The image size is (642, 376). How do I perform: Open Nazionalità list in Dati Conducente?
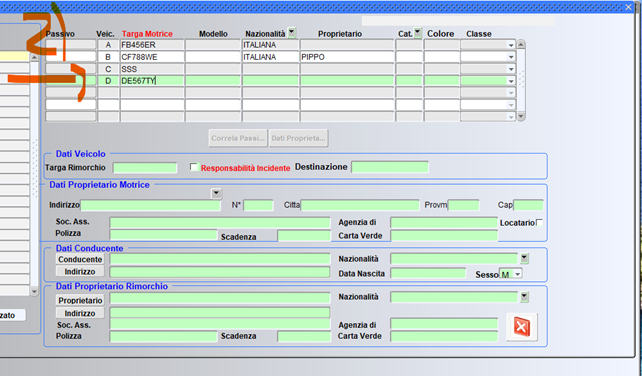(524, 258)
